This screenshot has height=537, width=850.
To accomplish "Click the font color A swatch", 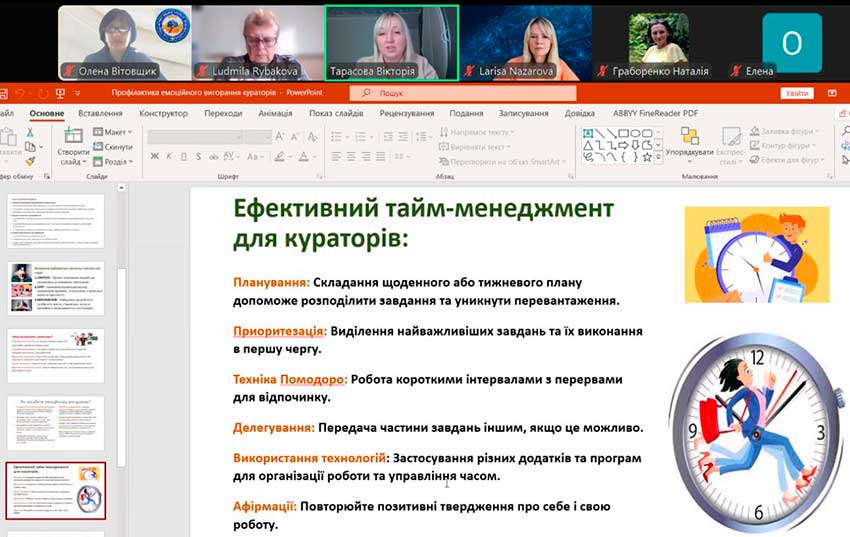I will pos(303,157).
